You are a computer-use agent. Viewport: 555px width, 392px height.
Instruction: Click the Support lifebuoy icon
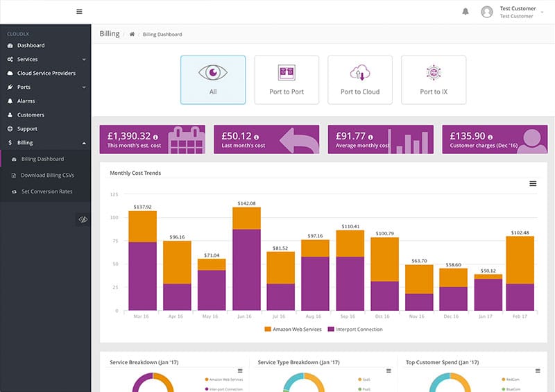[10, 129]
